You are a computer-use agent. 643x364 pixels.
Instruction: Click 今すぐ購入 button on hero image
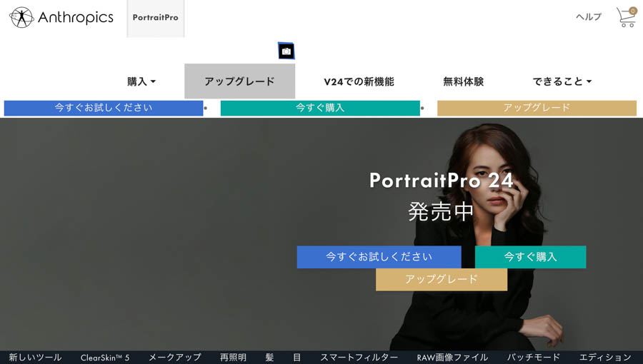coord(530,257)
